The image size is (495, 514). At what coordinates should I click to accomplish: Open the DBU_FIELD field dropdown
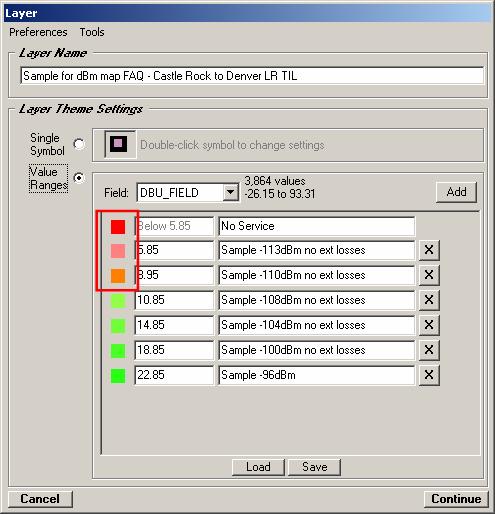[x=231, y=192]
